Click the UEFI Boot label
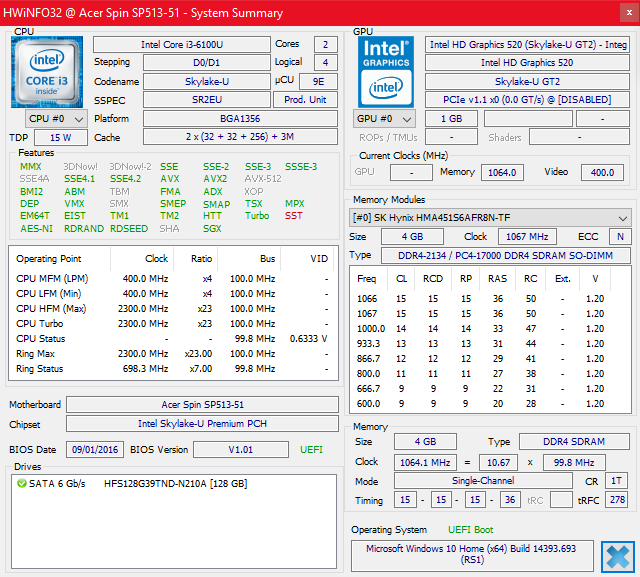This screenshot has height=577, width=640. click(471, 530)
